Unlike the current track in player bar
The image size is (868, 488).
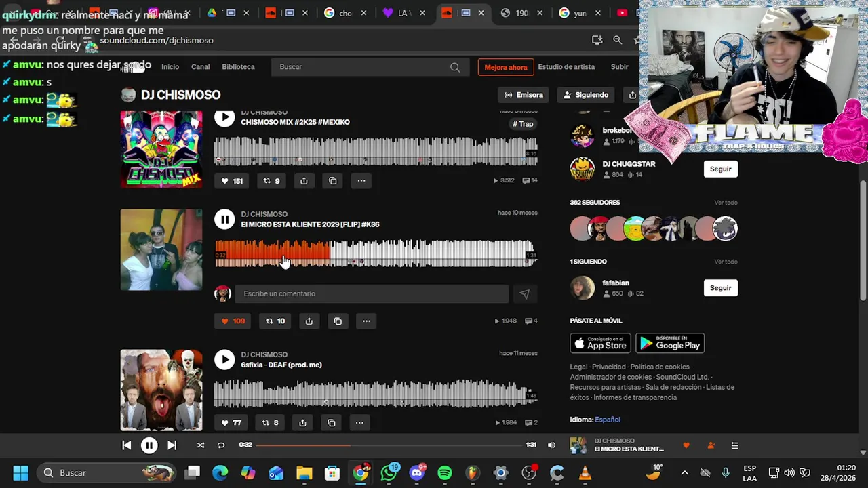(686, 445)
